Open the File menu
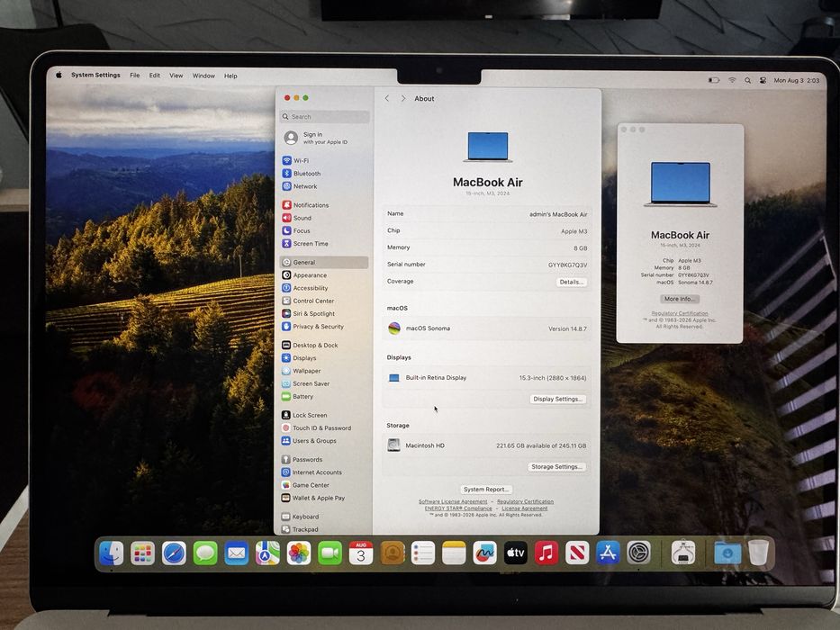The image size is (840, 630). 135,76
